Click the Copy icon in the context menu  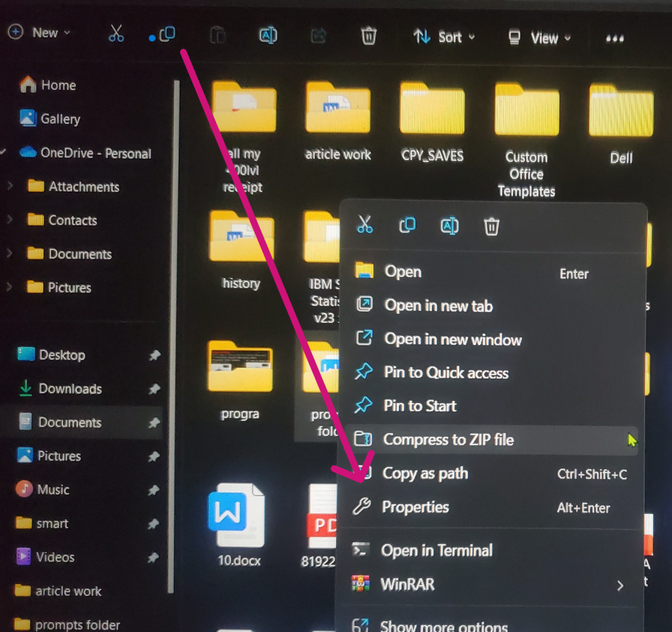click(x=408, y=226)
